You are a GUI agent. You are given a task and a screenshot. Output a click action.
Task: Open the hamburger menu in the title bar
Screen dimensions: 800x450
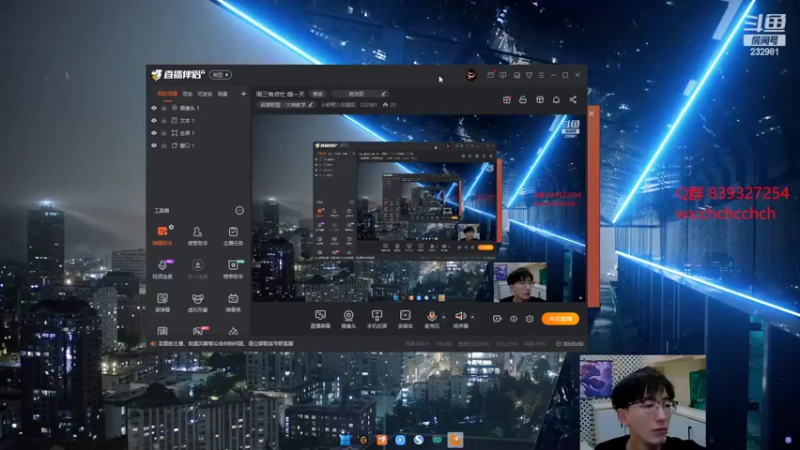click(541, 75)
